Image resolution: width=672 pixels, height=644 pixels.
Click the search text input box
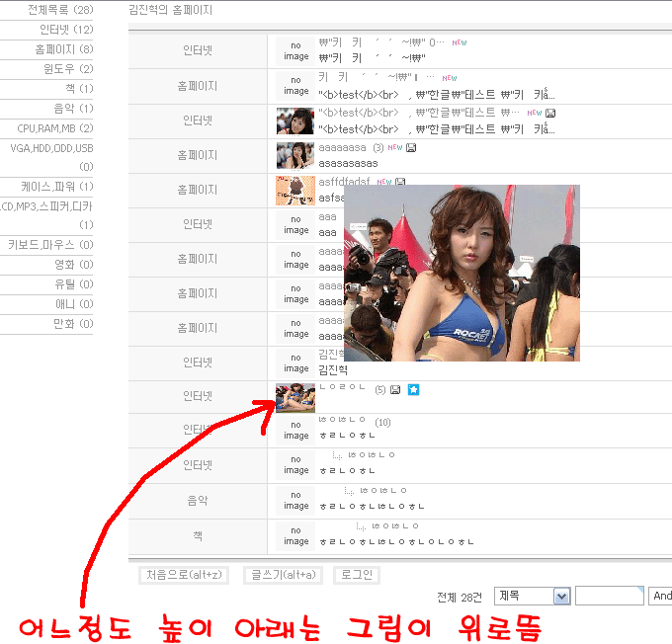point(609,596)
